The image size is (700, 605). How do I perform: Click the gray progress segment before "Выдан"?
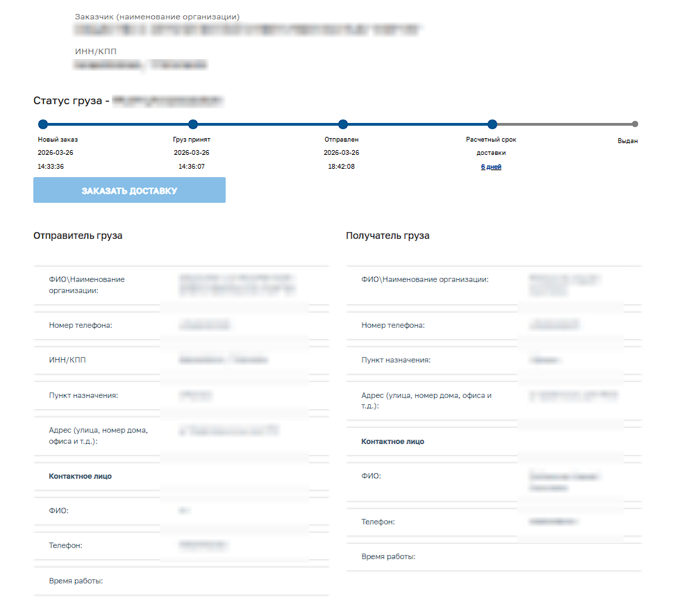click(x=562, y=124)
